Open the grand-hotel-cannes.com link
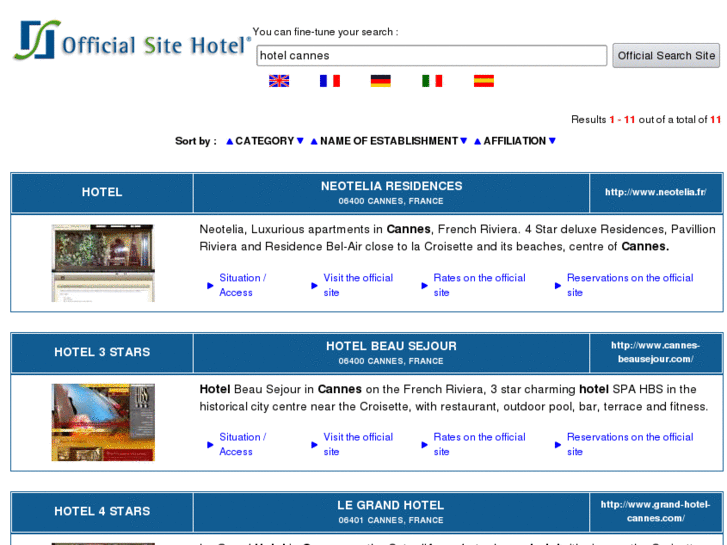Viewport: 727px width, 545px height. pos(656,511)
